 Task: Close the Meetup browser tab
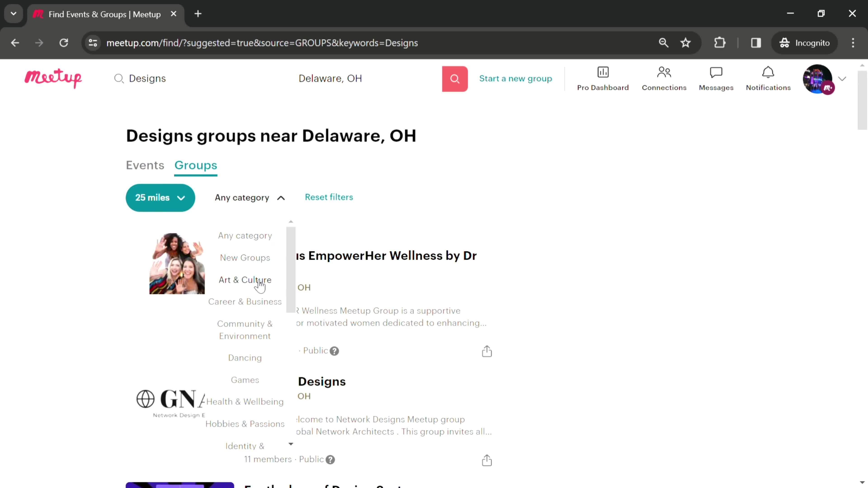[174, 14]
